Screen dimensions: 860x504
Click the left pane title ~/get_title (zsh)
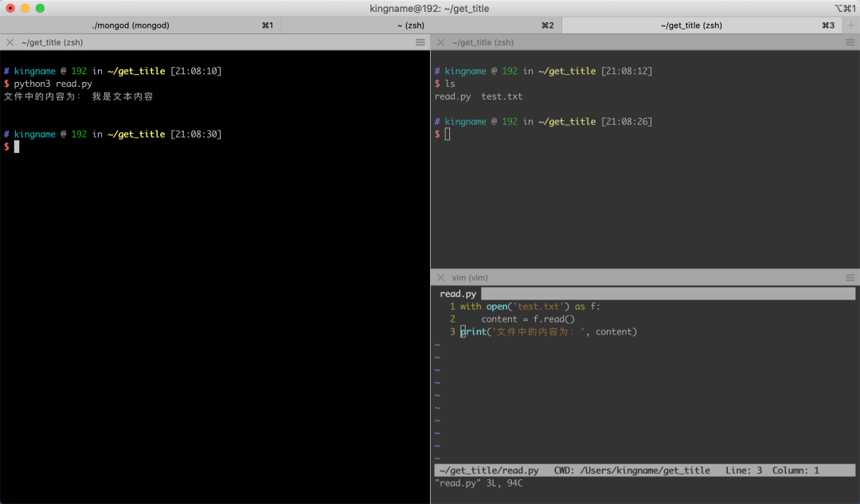tap(52, 42)
